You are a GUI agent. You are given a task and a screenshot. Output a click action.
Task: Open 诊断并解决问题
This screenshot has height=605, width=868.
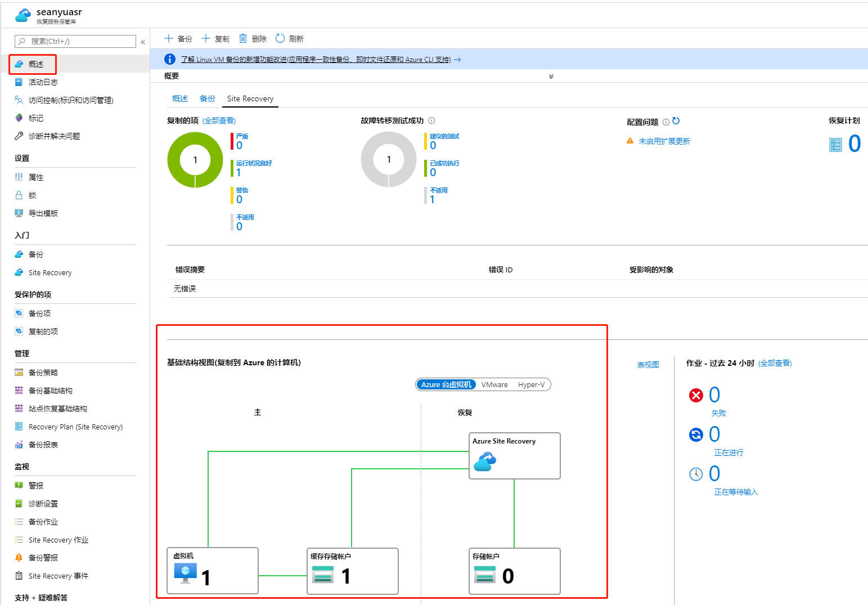54,136
